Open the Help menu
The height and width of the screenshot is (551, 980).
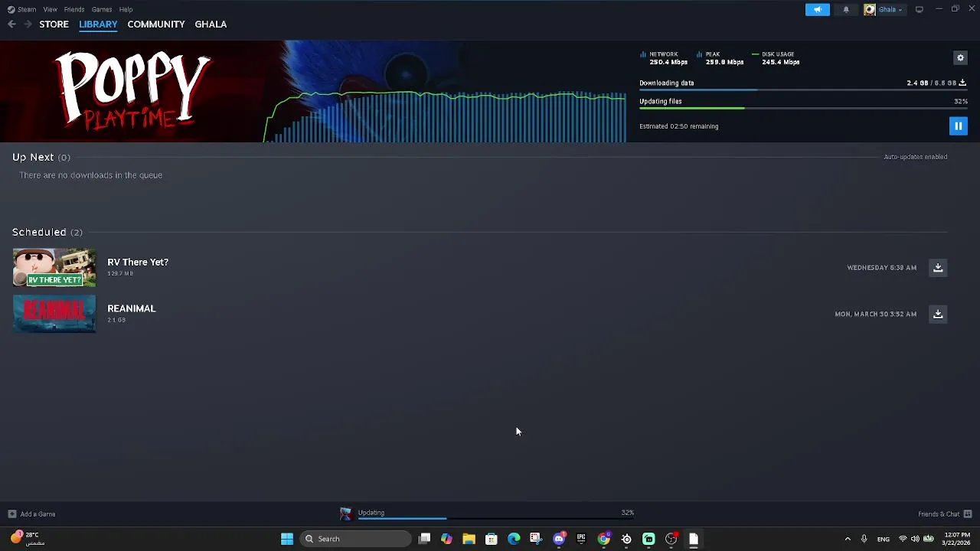click(x=126, y=9)
